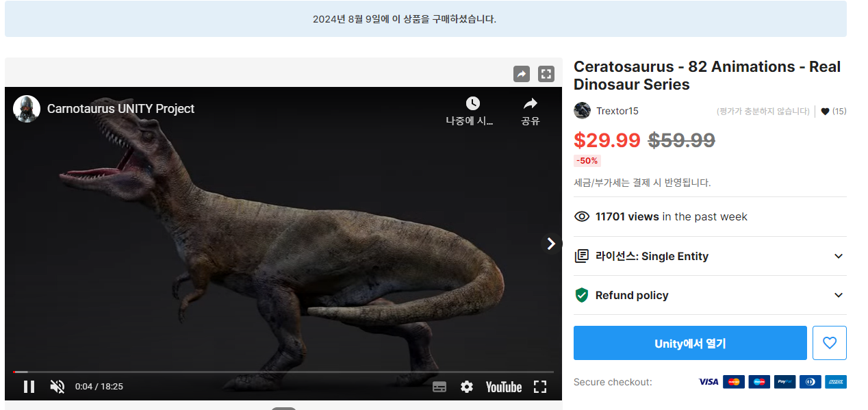Expand the Single Entity license dropdown
Image resolution: width=868 pixels, height=410 pixels.
tap(710, 256)
